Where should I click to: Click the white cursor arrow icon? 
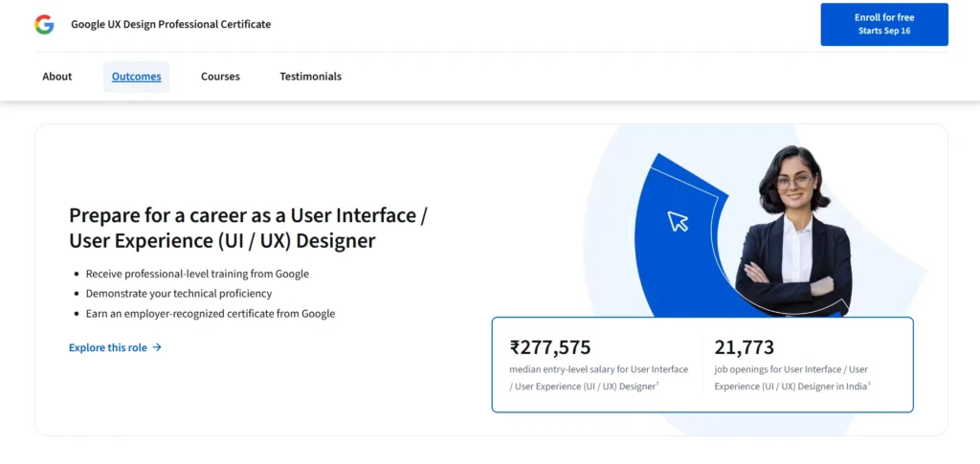[x=678, y=221]
